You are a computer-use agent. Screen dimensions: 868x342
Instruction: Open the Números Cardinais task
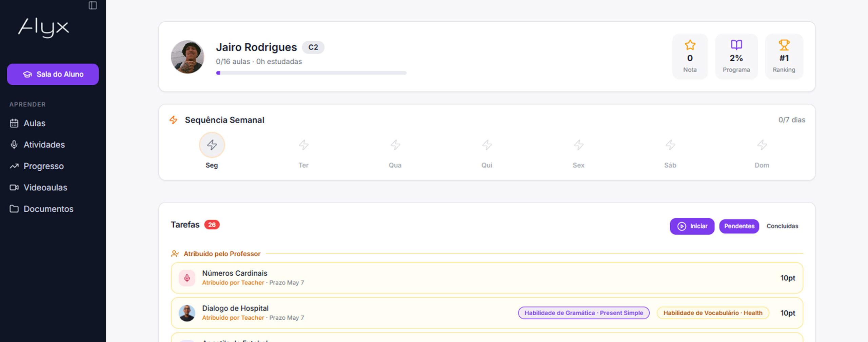[x=487, y=278]
